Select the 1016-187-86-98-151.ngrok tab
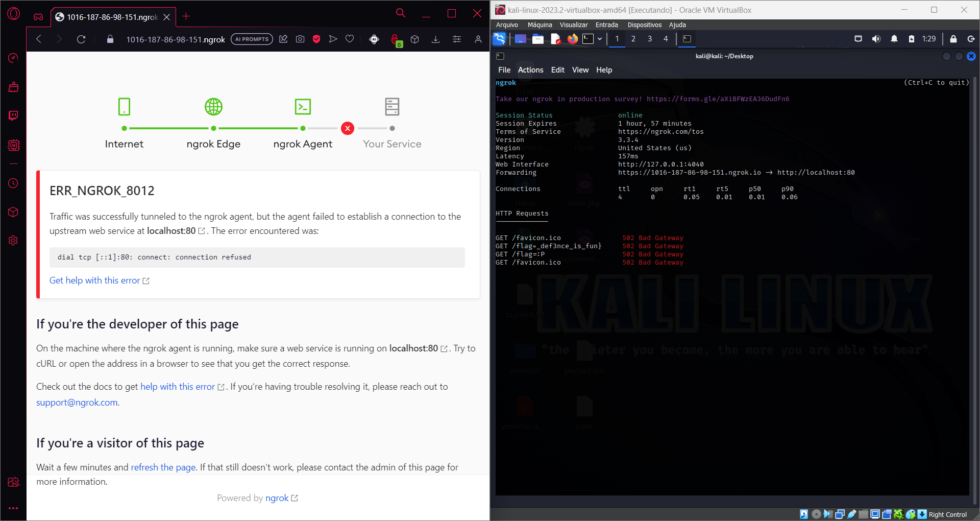The width and height of the screenshot is (980, 521). 113,17
